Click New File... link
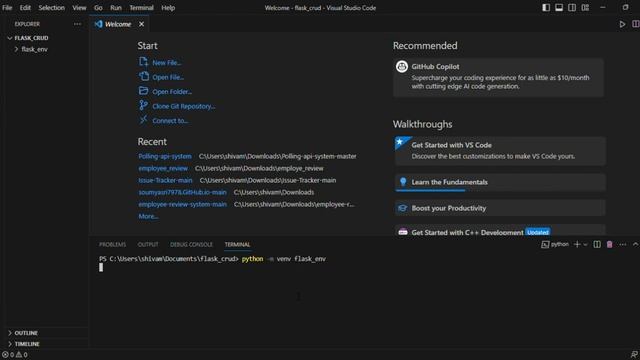Screen dimensions: 640x360 click(x=167, y=63)
